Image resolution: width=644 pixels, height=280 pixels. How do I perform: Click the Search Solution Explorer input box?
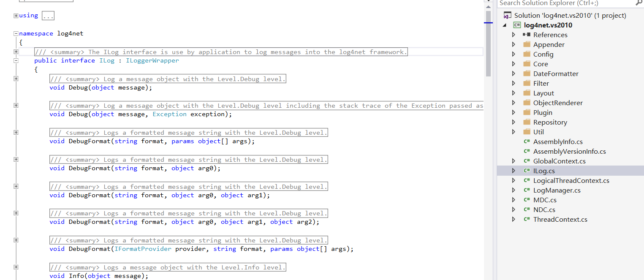pos(566,3)
